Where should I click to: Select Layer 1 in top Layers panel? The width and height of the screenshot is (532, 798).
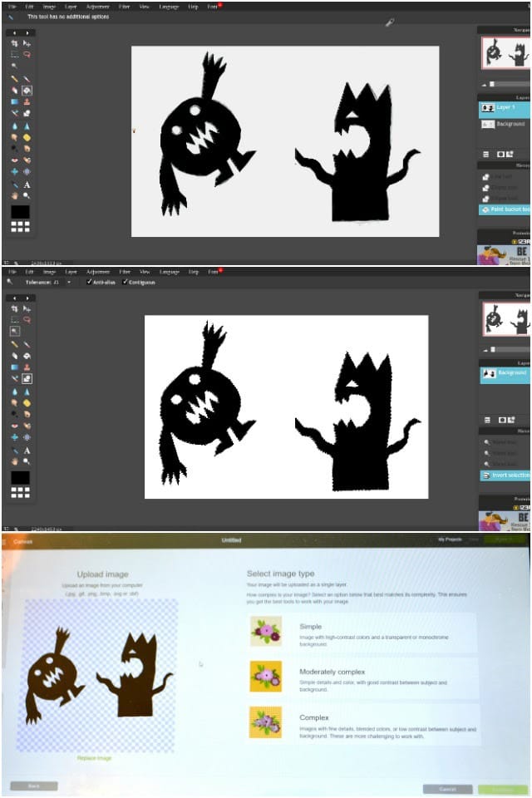(x=505, y=108)
